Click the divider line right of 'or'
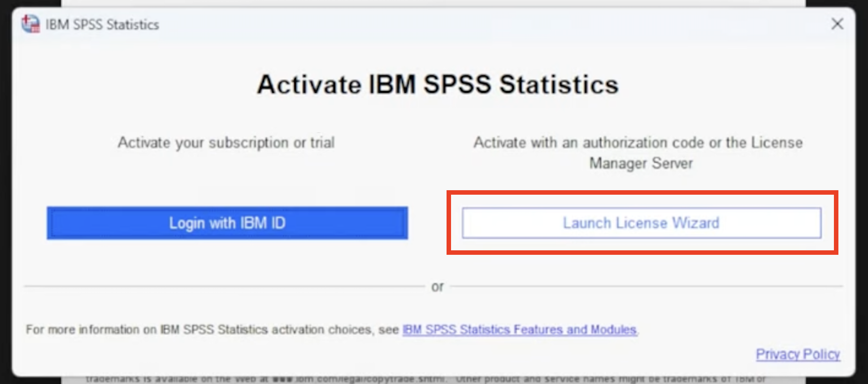The image size is (868, 384). coord(646,286)
